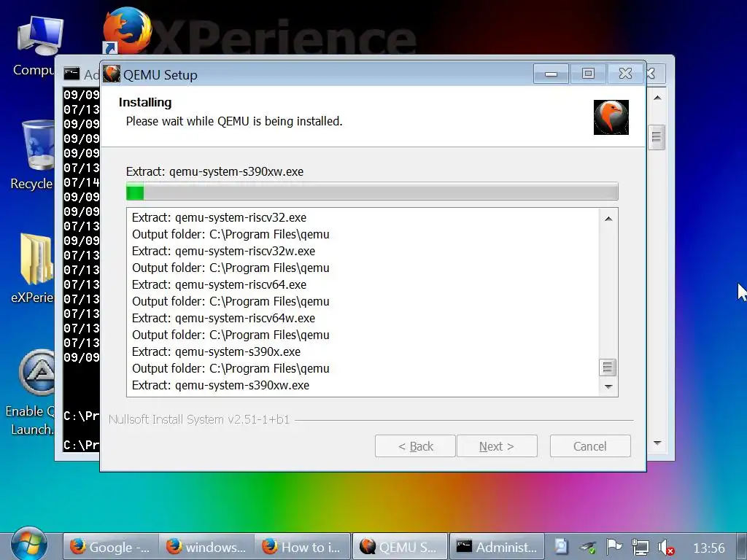This screenshot has width=747, height=560.
Task: Click the QEMU bird logo in the installer header
Action: 611,117
